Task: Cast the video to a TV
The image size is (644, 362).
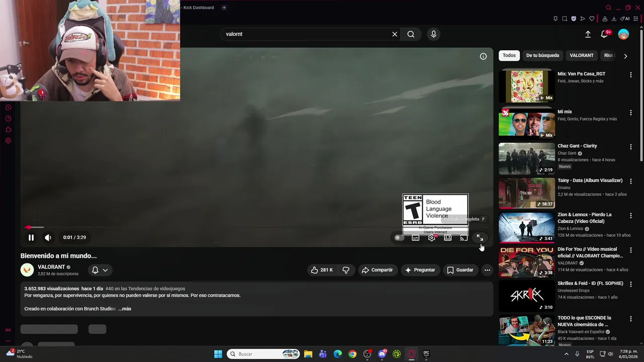Action: [463, 238]
